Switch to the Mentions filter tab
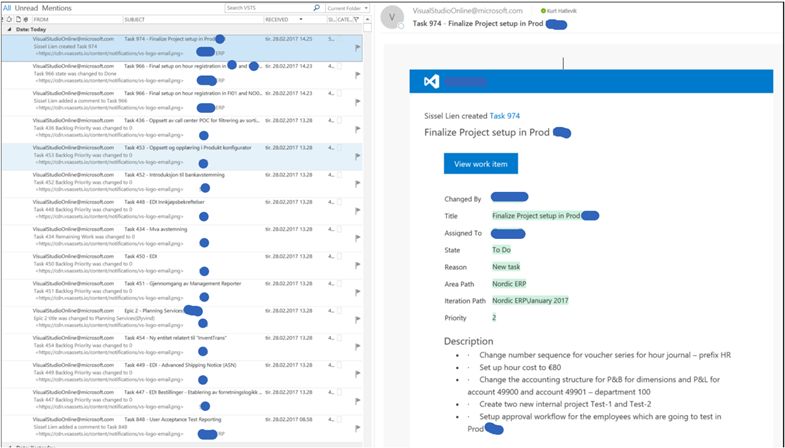The width and height of the screenshot is (785, 448). coord(56,8)
